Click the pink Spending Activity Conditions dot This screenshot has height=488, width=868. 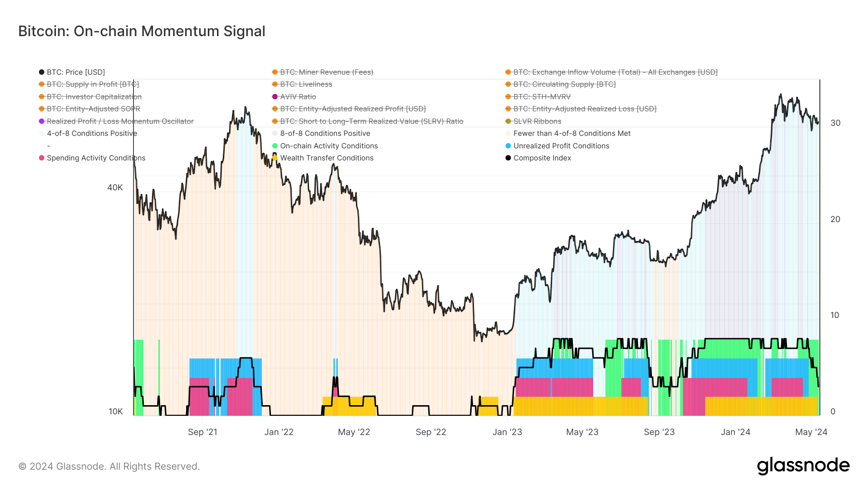pos(41,158)
